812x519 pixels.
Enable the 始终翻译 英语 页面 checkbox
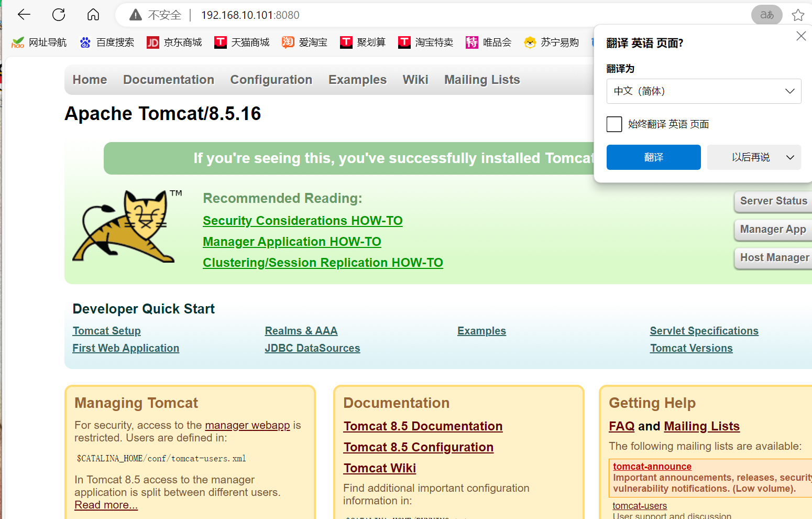pyautogui.click(x=614, y=124)
